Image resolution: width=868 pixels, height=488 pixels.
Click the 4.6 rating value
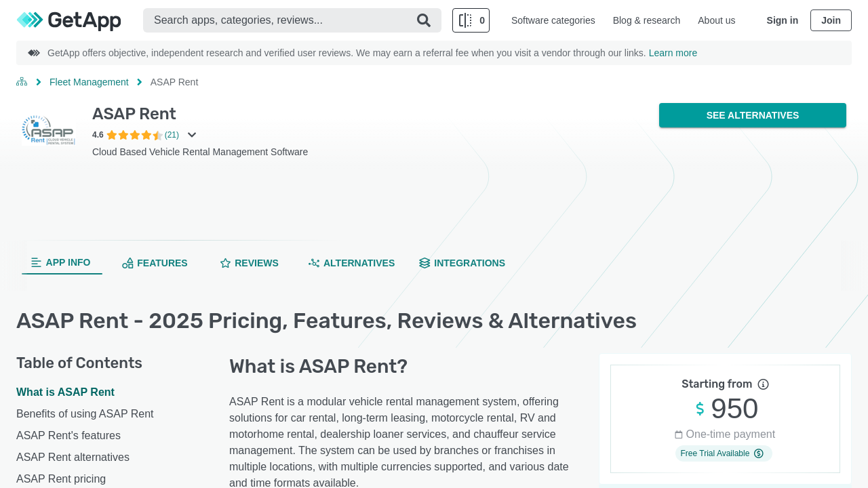pyautogui.click(x=98, y=135)
